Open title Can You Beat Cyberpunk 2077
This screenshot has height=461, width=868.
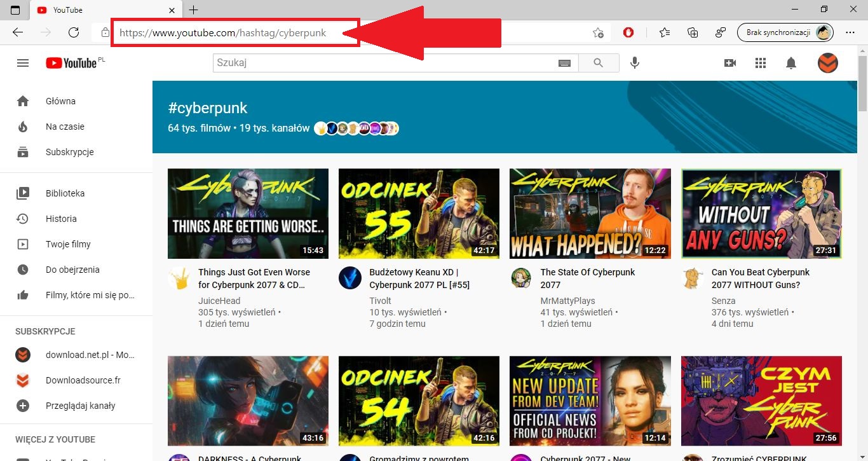click(x=761, y=279)
